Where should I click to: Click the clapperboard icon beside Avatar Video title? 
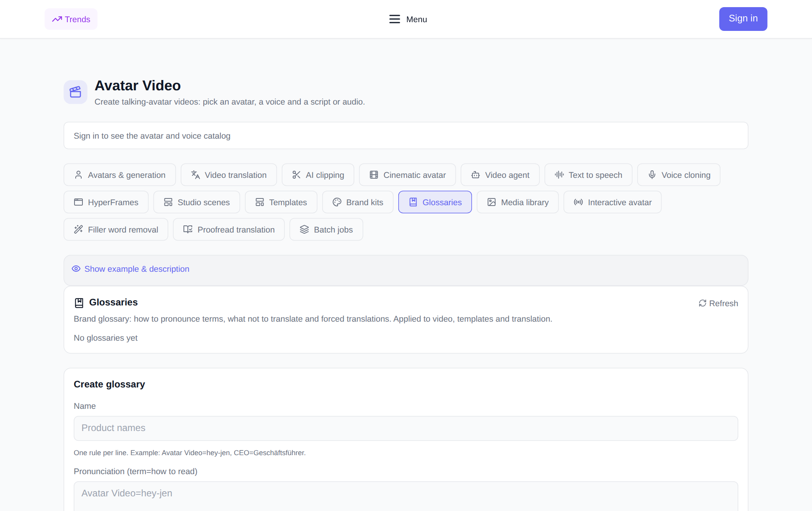click(75, 92)
